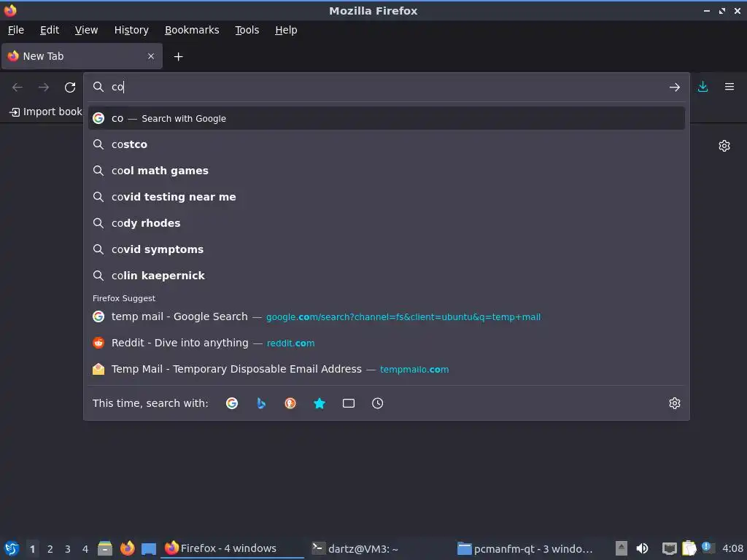This screenshot has width=747, height=560.
Task: Choose the "cool math games" suggestion
Action: click(x=387, y=171)
